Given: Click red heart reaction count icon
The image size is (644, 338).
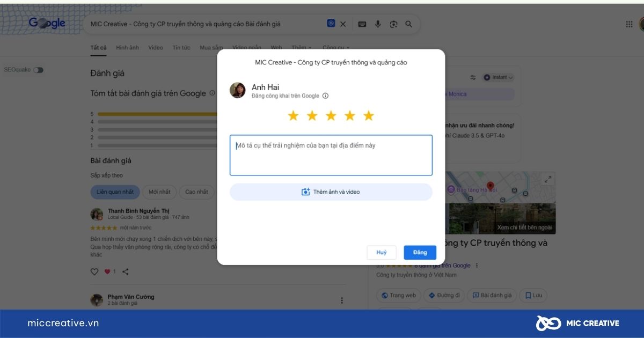Looking at the screenshot, I should [x=107, y=272].
